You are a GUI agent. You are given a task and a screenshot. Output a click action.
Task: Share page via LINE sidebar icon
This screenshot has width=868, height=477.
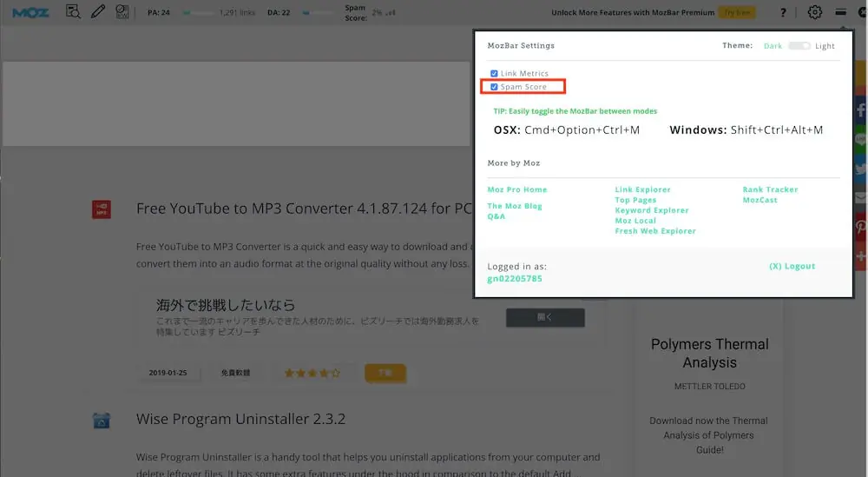[x=861, y=140]
